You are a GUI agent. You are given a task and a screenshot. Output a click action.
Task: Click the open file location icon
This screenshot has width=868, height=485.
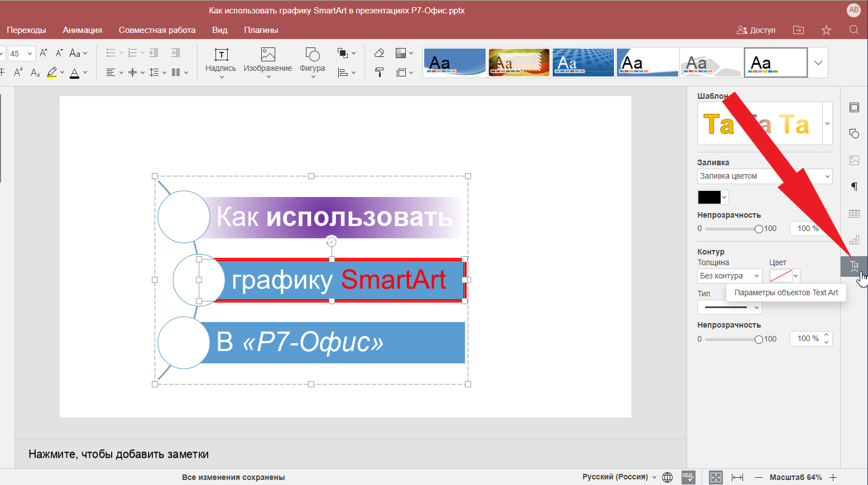pos(799,30)
